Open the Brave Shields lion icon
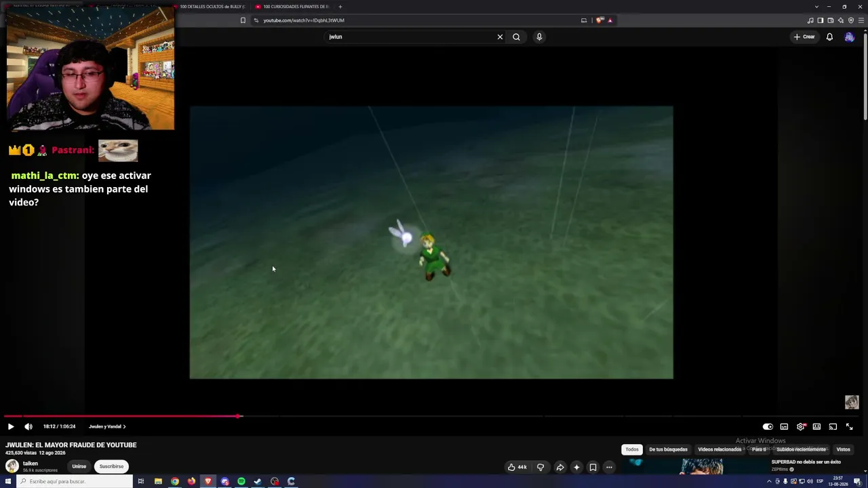Viewport: 868px width, 488px height. [x=599, y=20]
